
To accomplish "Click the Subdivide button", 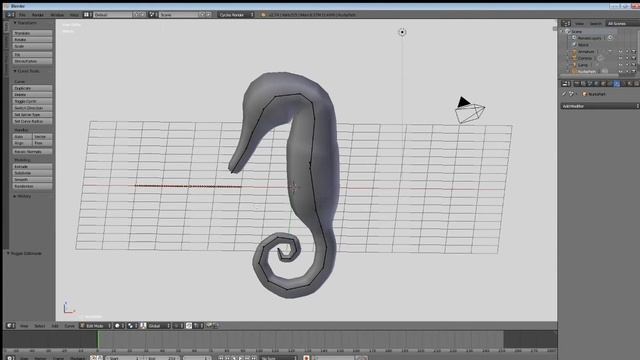I will 32,173.
